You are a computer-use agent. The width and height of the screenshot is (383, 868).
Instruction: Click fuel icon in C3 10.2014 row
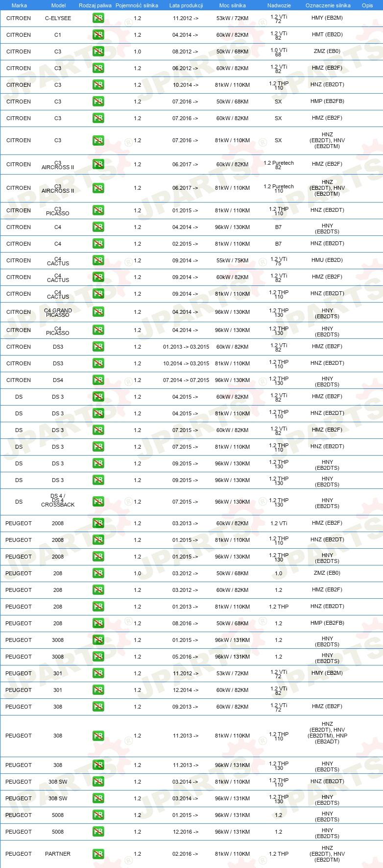tap(98, 85)
